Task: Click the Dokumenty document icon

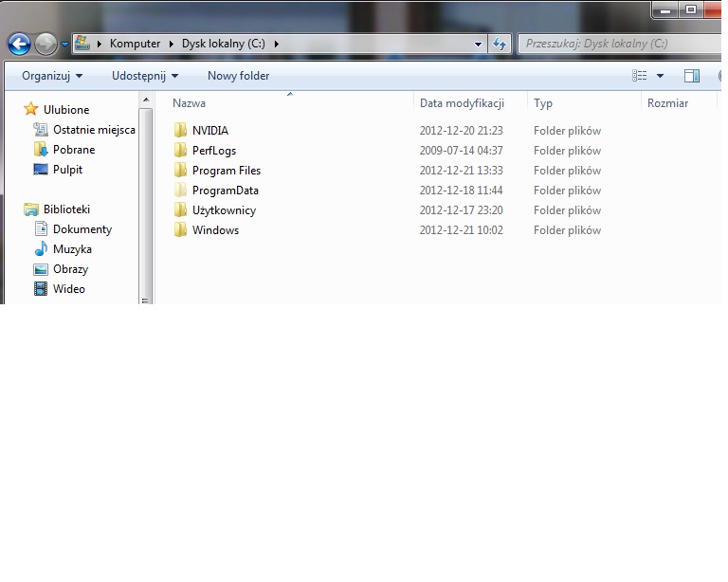Action: pos(41,228)
